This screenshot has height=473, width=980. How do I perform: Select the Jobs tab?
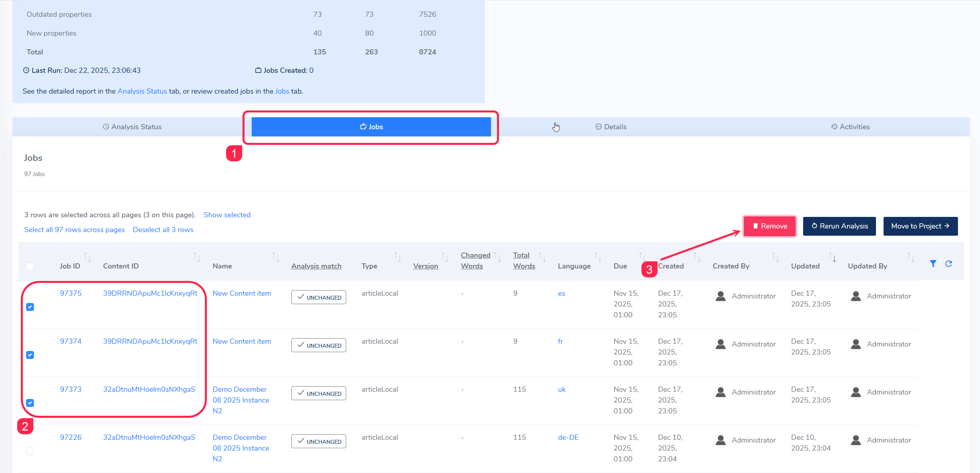371,127
